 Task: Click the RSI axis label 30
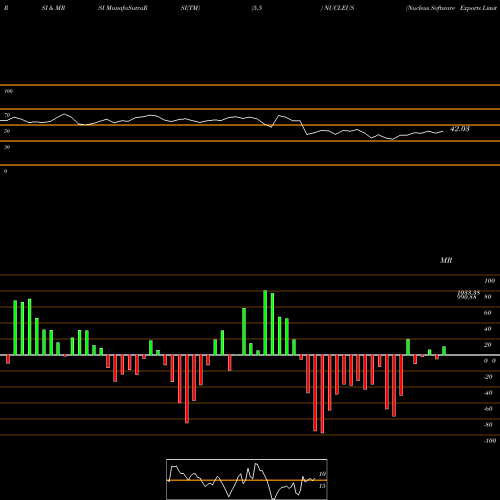[x=7, y=147]
